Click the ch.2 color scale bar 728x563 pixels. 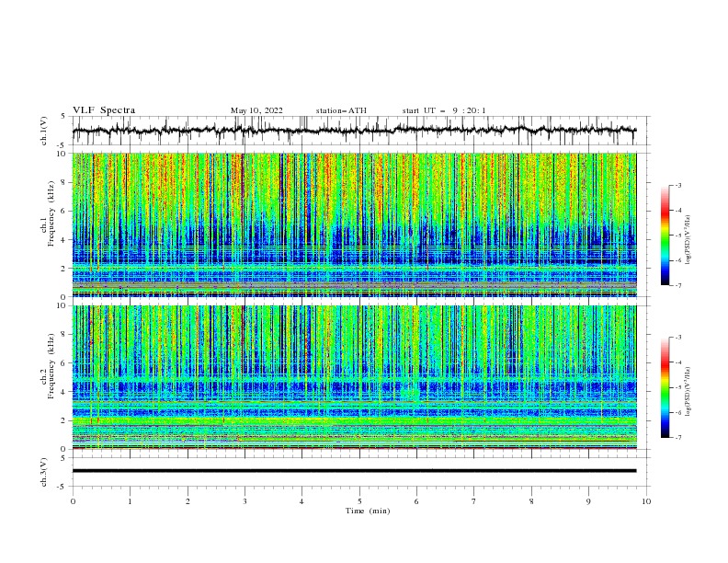point(665,387)
